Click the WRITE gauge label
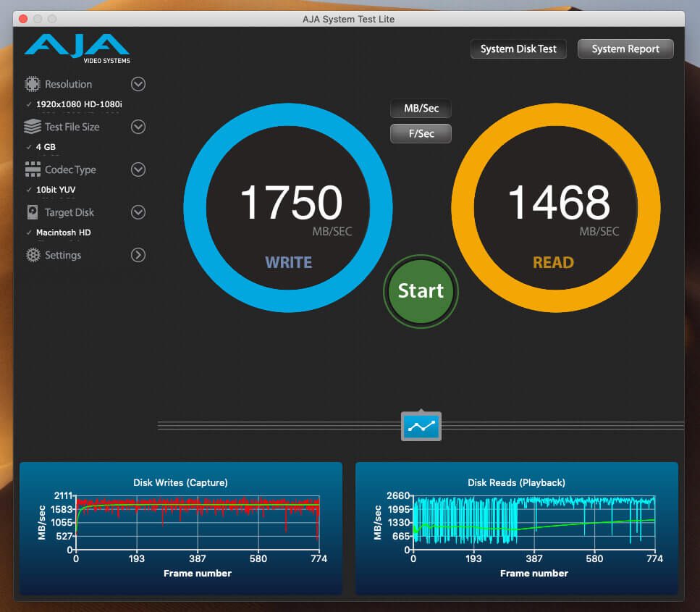This screenshot has width=700, height=612. (x=288, y=262)
